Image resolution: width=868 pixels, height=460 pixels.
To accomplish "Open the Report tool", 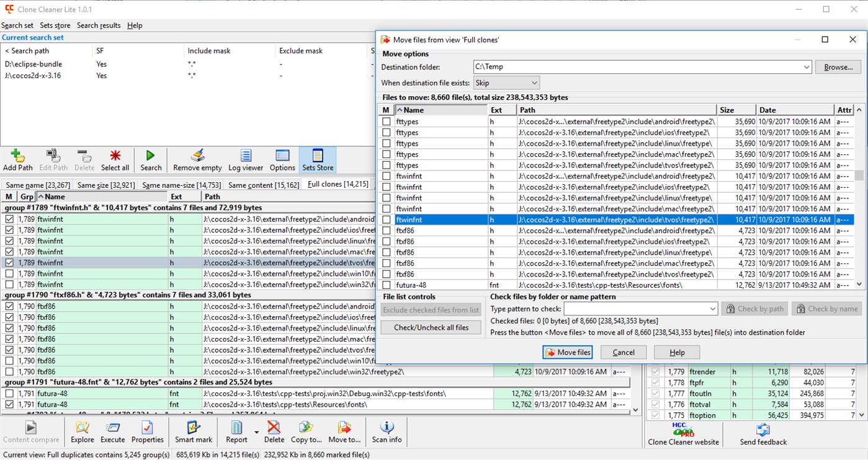I will pyautogui.click(x=236, y=431).
